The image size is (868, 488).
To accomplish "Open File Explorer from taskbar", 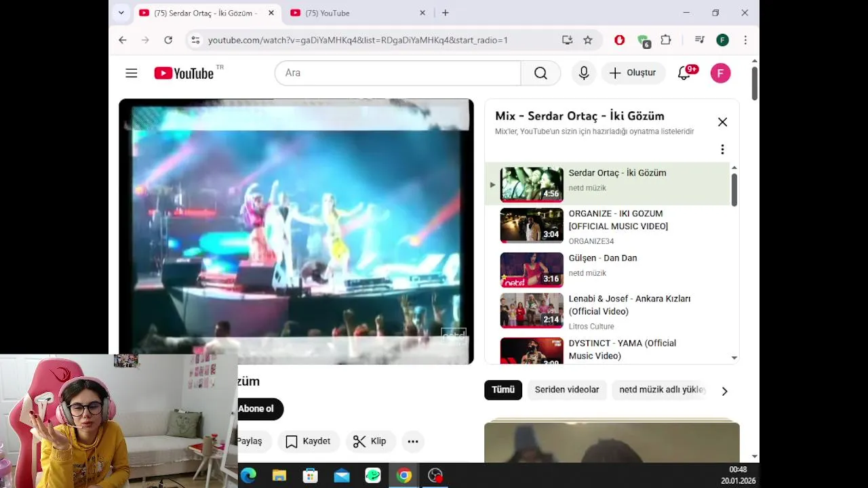I will 279,476.
